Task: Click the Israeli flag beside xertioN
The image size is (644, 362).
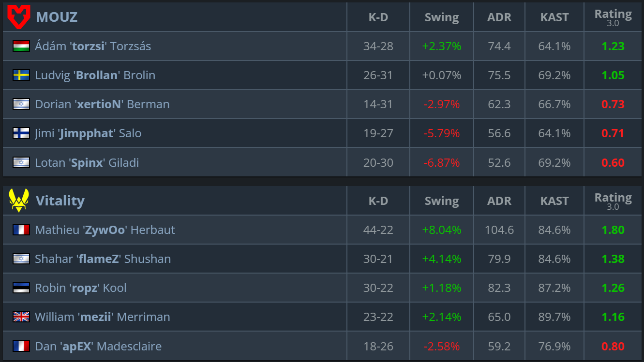Action: tap(21, 104)
